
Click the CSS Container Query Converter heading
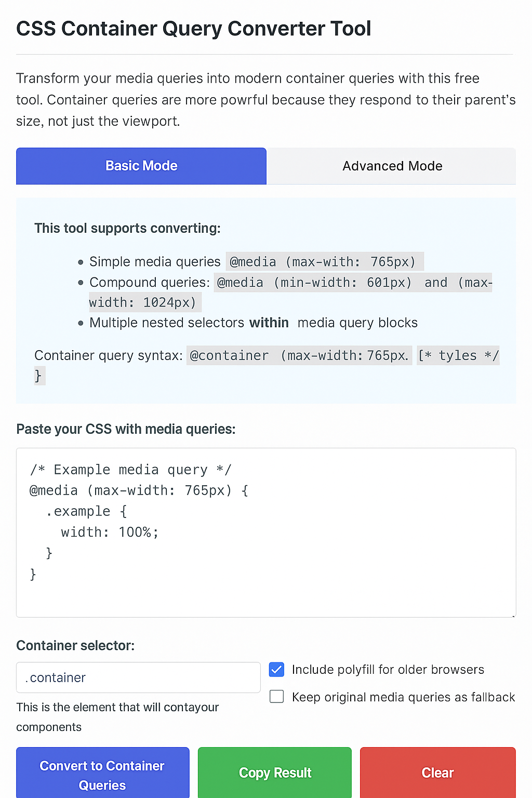194,29
